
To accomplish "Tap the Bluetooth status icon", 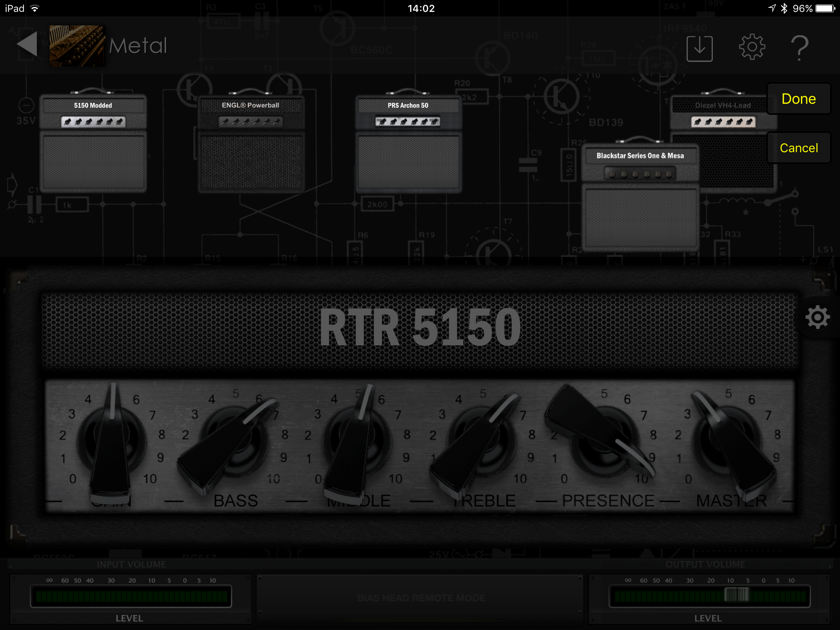I will click(784, 8).
